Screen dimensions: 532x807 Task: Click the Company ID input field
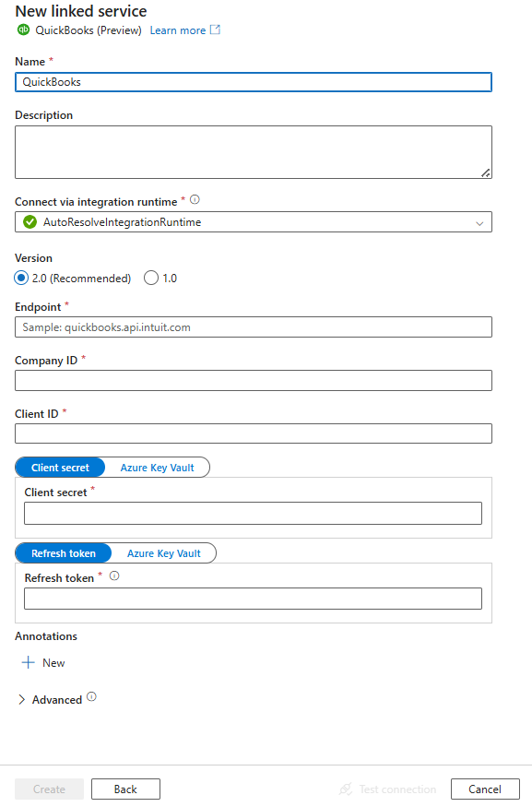click(254, 380)
